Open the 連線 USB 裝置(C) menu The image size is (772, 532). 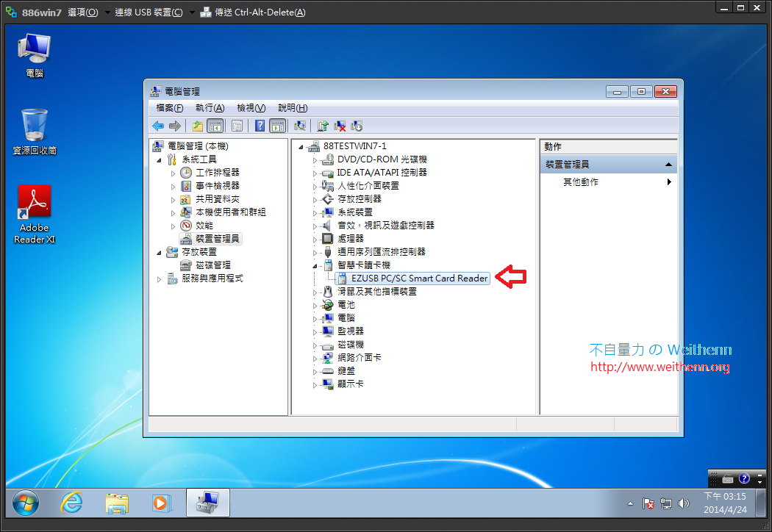149,12
